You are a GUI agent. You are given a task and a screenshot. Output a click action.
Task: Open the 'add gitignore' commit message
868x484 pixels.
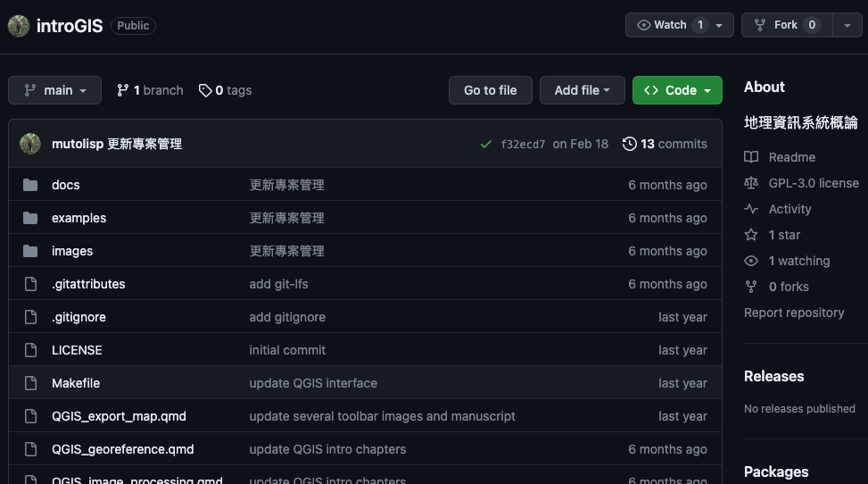(287, 317)
